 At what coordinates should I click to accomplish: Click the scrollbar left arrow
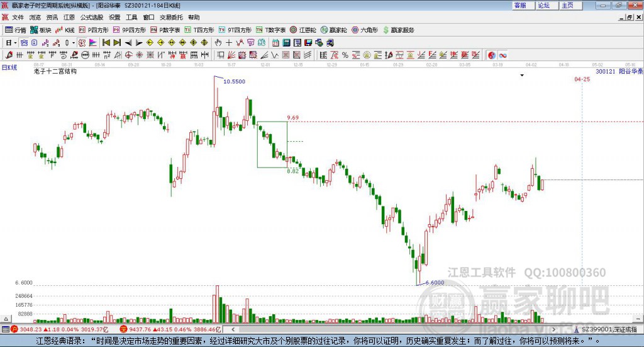click(x=233, y=329)
